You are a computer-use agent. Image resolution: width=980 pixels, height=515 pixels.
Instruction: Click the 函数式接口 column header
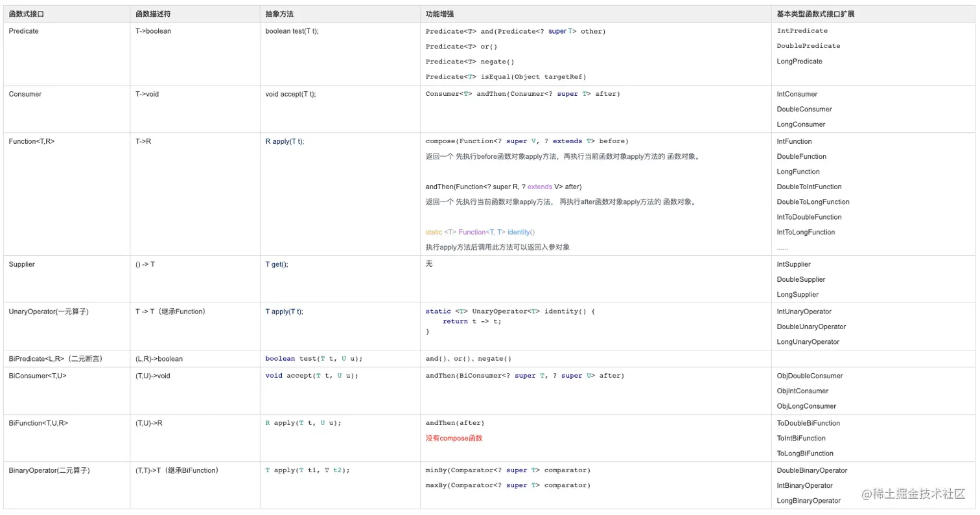click(27, 14)
